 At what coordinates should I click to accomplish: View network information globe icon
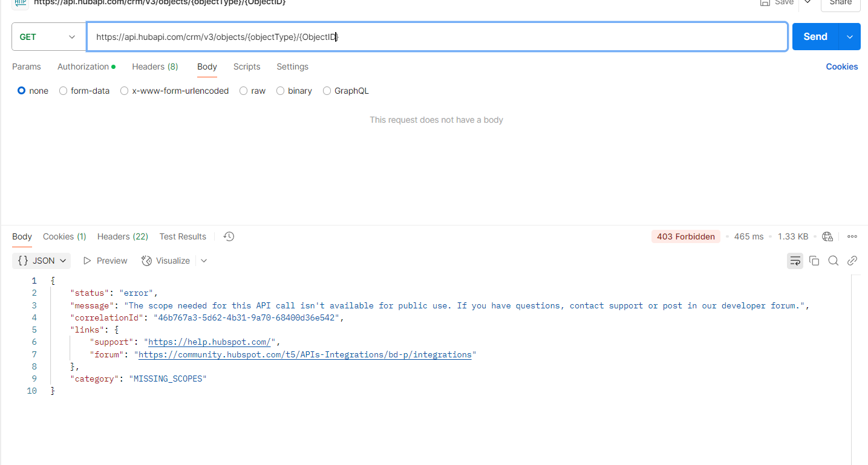[827, 236]
